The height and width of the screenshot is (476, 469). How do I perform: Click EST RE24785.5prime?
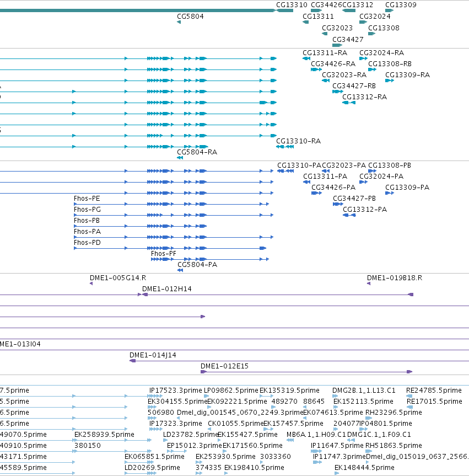[x=434, y=391]
